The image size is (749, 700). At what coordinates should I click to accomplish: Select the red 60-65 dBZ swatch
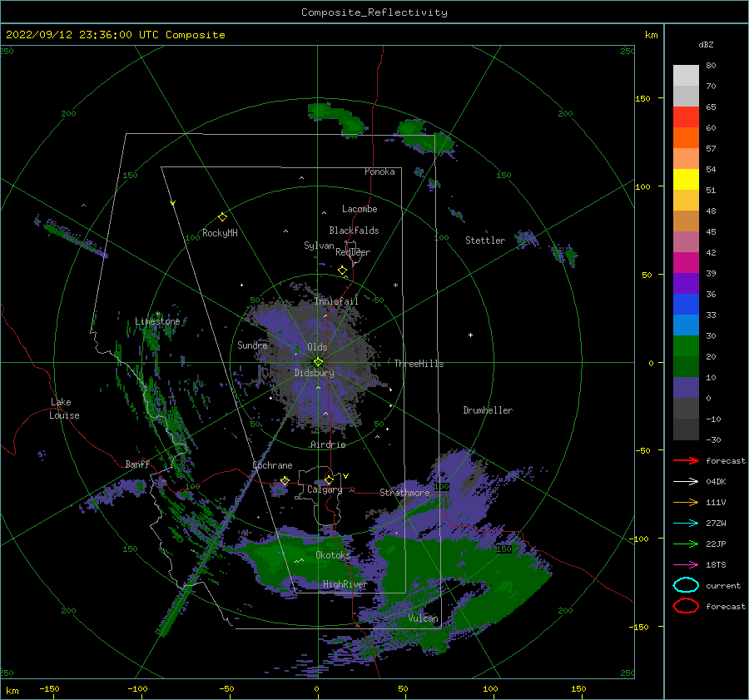point(686,117)
